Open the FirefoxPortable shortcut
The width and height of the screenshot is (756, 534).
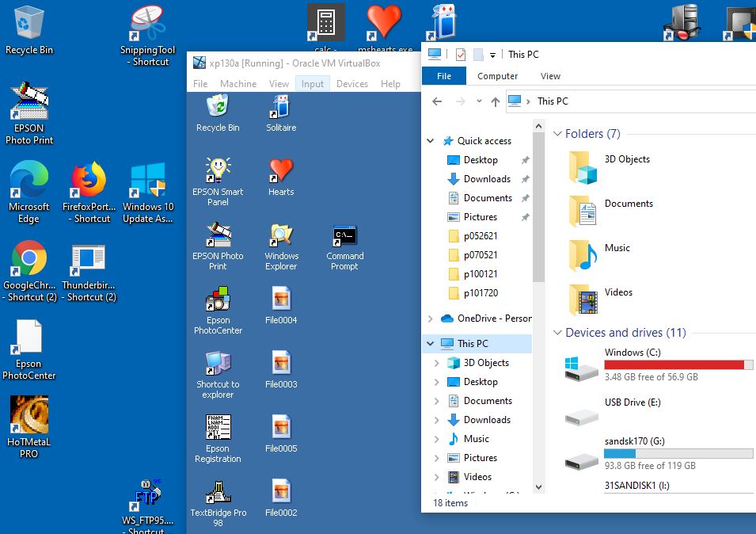(89, 192)
